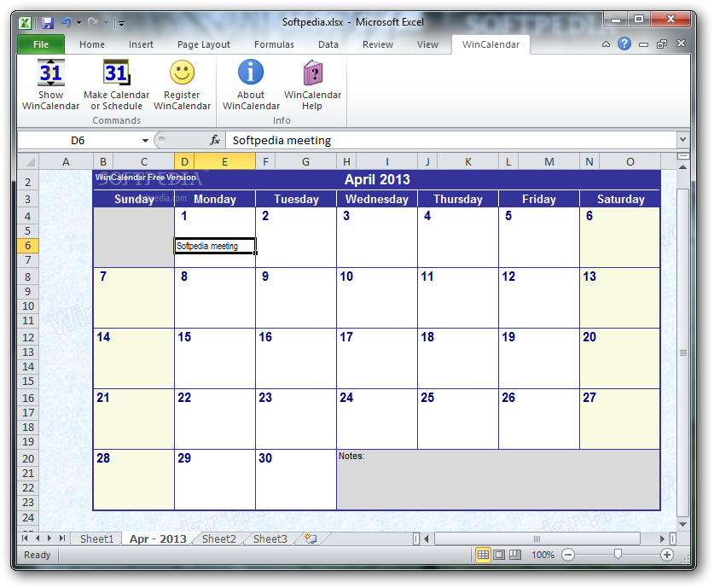Switch to Normal view in status bar
This screenshot has height=588, width=714.
coord(483,555)
